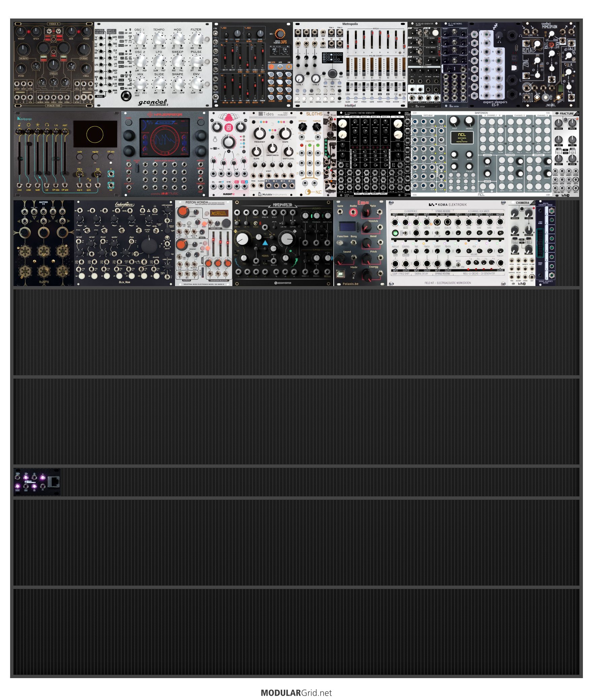Screen dimensions: 593x700
Task: Click the WARP knob on the Vhikk X module
Action: click(x=21, y=32)
